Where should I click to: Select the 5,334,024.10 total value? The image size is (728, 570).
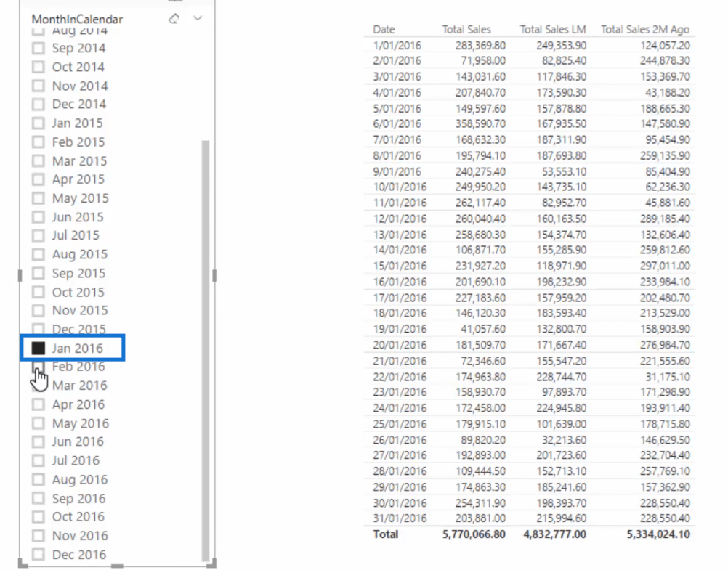tap(658, 534)
